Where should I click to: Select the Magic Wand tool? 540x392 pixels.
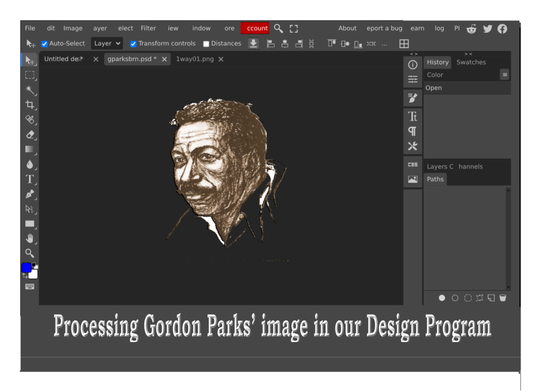click(x=30, y=90)
